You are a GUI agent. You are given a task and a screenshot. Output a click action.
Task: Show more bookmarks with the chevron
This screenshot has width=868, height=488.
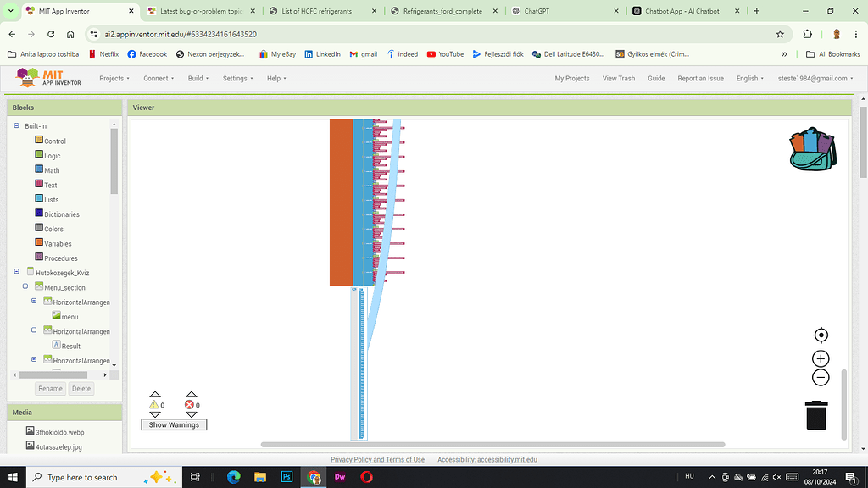coord(784,54)
